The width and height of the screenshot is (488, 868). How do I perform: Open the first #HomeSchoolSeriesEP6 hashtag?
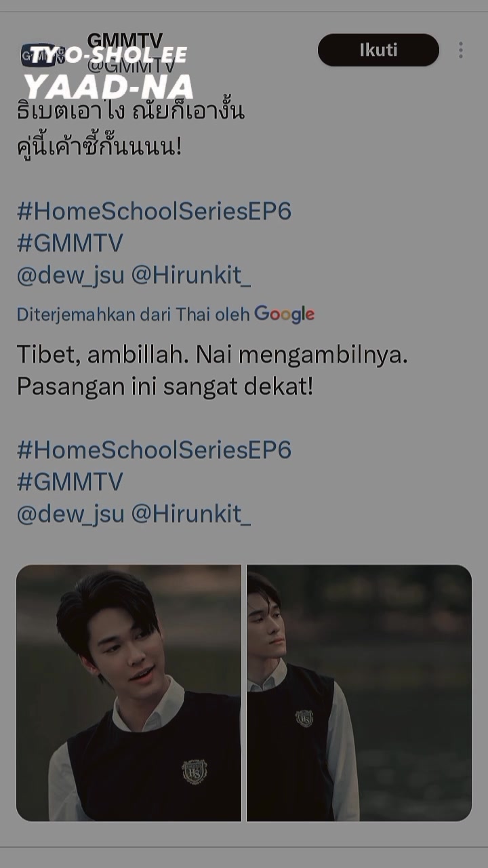154,211
